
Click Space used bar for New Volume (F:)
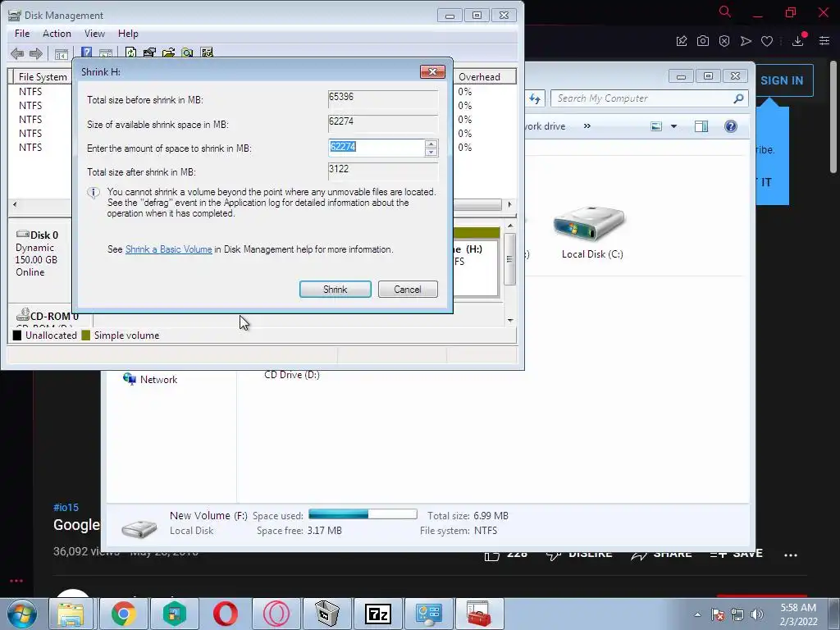pyautogui.click(x=363, y=514)
